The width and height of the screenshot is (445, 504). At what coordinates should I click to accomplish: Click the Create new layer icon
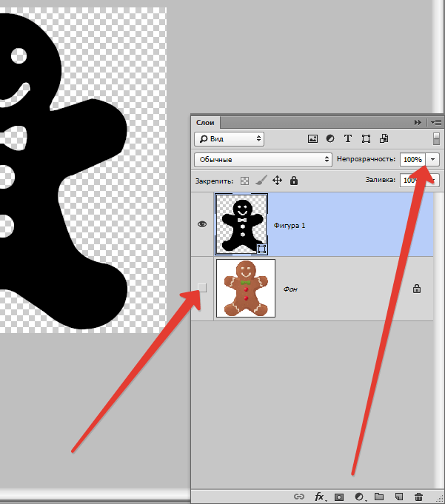click(398, 497)
